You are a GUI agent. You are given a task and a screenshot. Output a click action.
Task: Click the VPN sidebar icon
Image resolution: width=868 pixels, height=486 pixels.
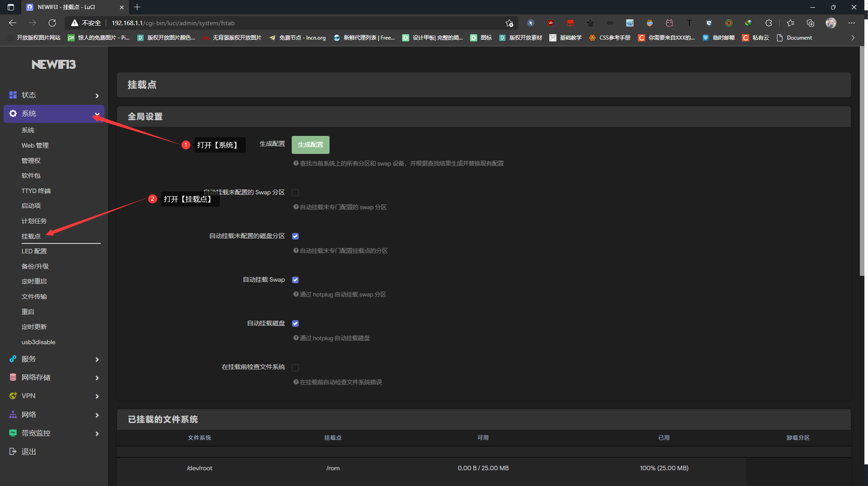(13, 396)
